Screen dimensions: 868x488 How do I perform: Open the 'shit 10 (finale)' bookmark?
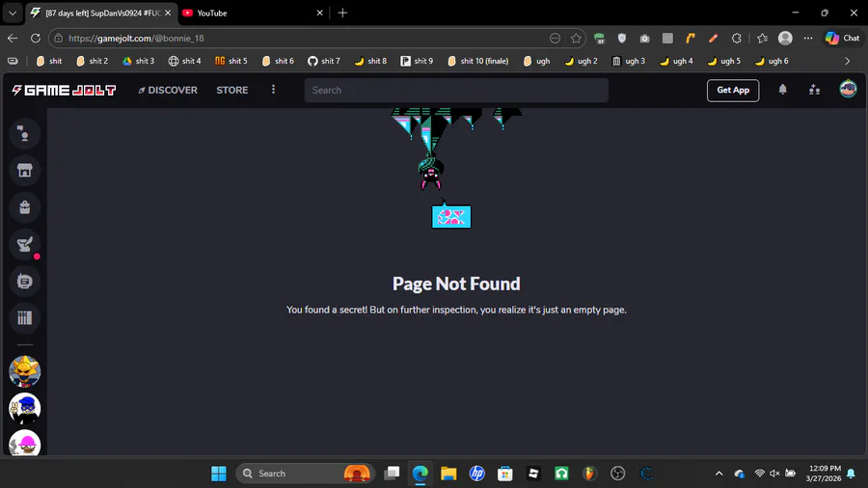tap(478, 61)
